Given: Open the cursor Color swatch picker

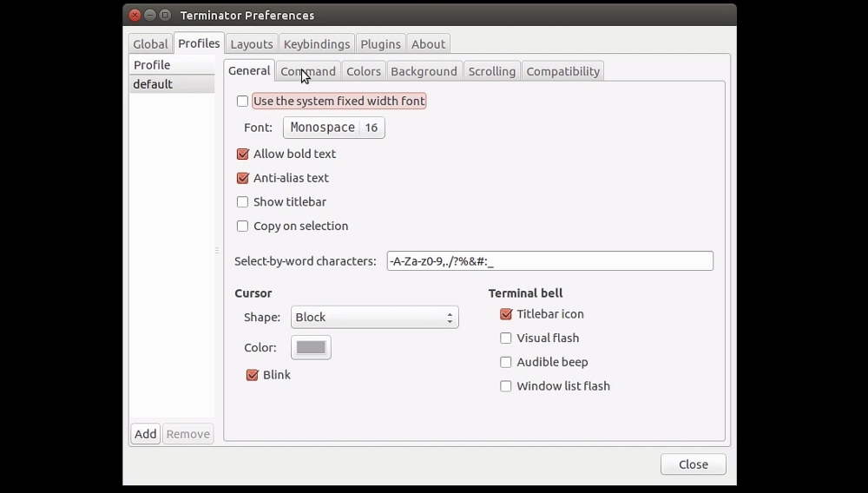Looking at the screenshot, I should pyautogui.click(x=311, y=347).
